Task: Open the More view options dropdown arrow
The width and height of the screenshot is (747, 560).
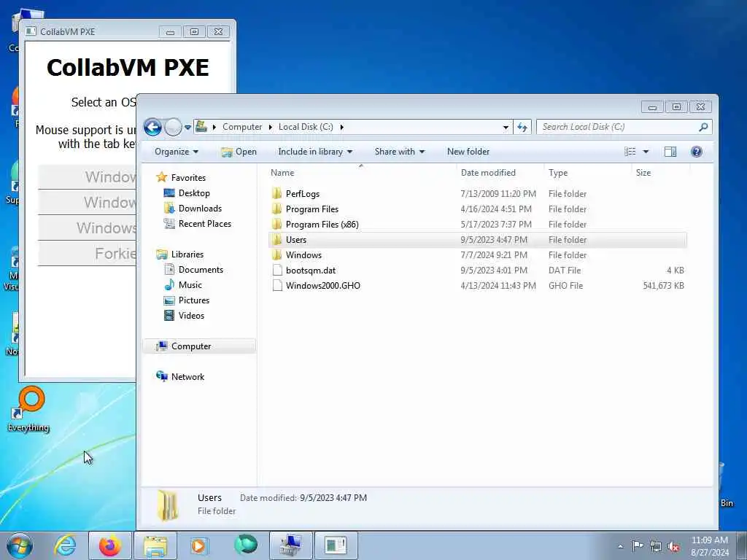Action: pyautogui.click(x=646, y=152)
